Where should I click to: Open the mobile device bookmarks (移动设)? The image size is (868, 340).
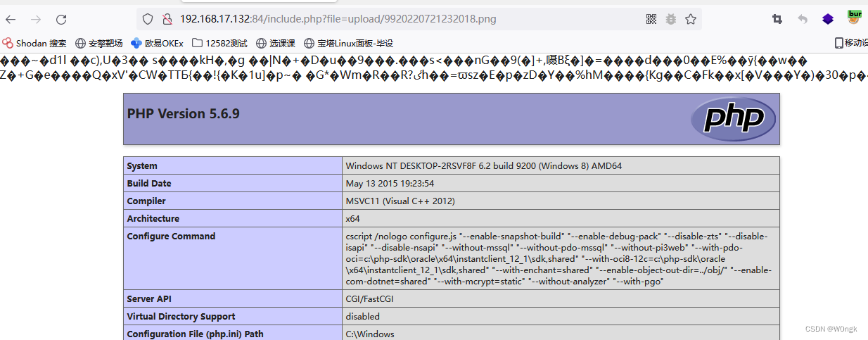[x=851, y=43]
